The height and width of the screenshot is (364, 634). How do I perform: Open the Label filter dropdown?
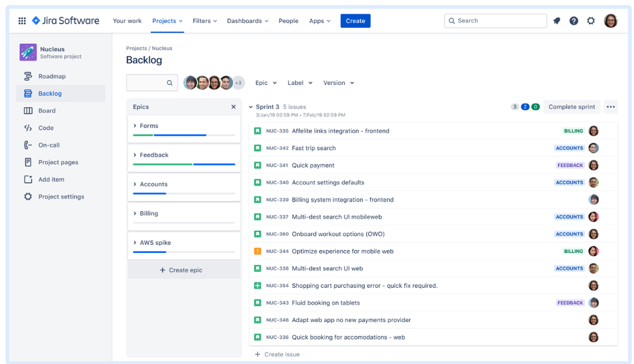coord(300,83)
